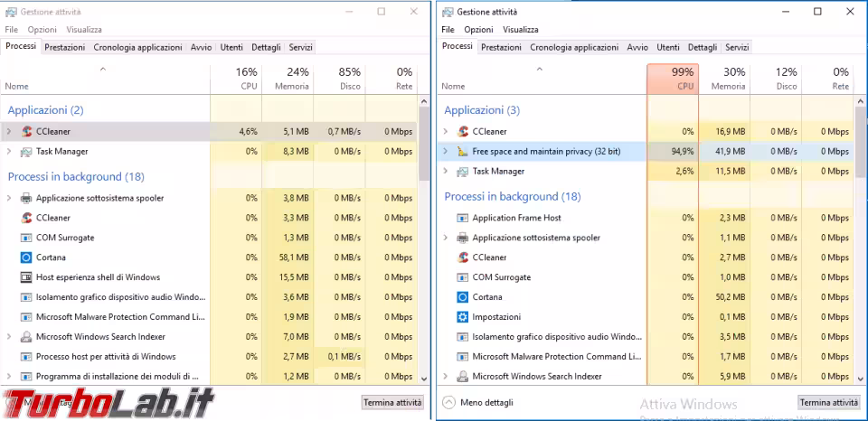
Task: Click the Programma di installazione dei moduli icon
Action: 25,377
